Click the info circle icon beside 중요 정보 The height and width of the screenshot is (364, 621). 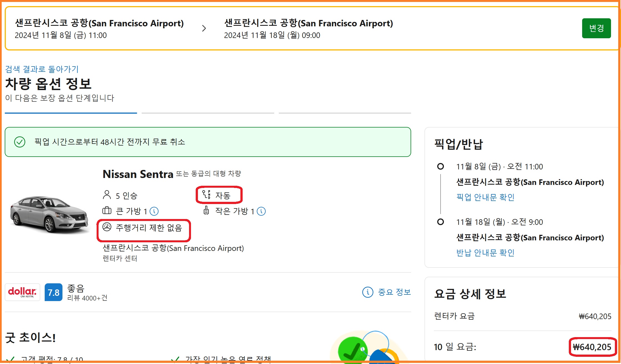[x=368, y=292]
